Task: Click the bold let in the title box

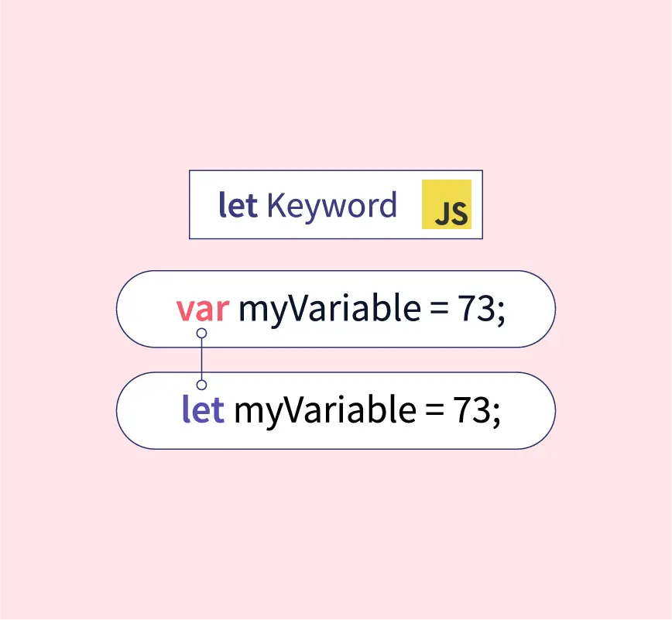Action: click(x=238, y=205)
